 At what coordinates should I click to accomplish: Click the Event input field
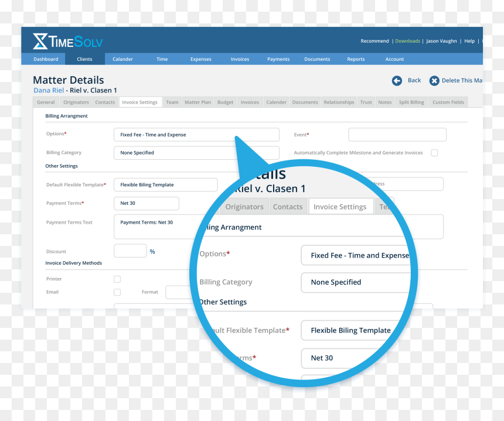point(397,135)
